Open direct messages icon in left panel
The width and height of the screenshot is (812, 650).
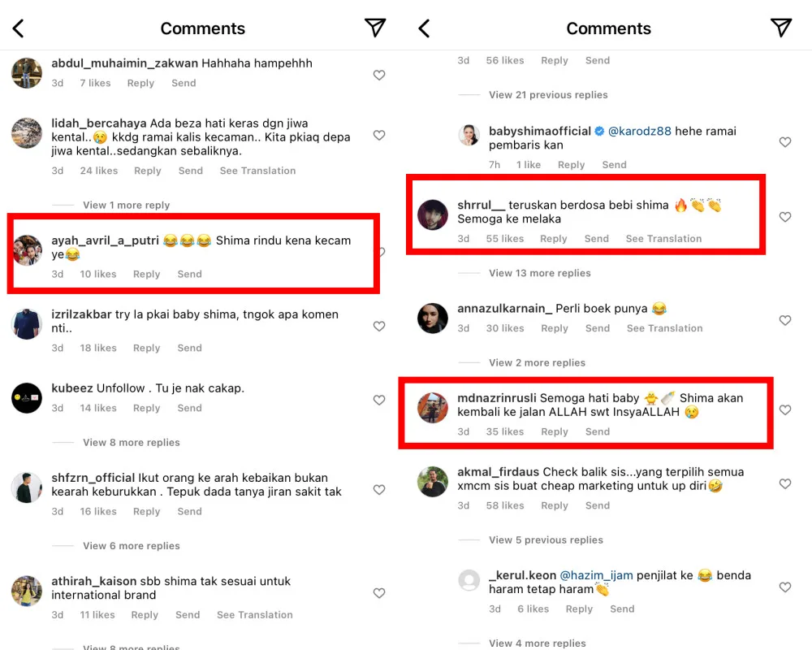point(375,28)
